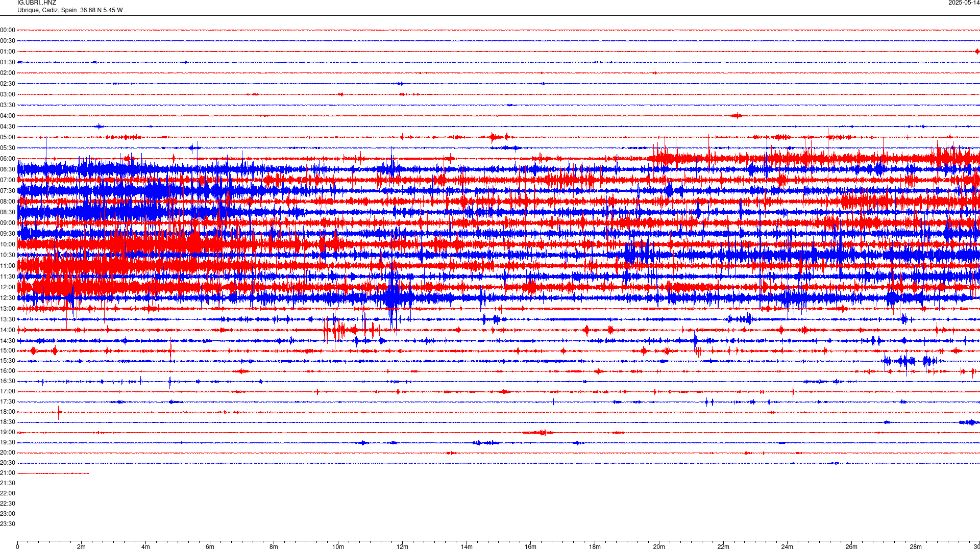980x551 pixels.
Task: Select the 16:30 time row label
Action: pos(8,381)
